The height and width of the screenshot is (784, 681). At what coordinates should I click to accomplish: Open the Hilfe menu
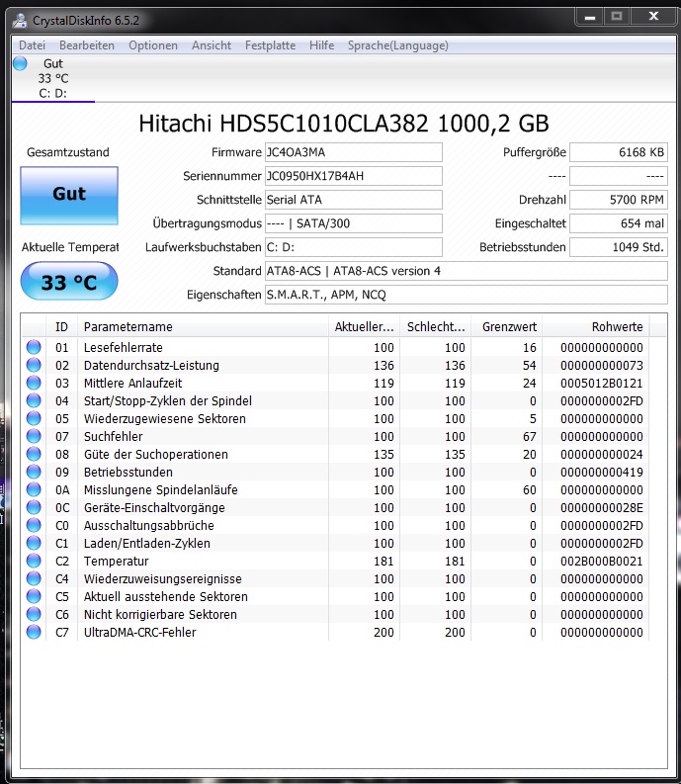pyautogui.click(x=321, y=45)
